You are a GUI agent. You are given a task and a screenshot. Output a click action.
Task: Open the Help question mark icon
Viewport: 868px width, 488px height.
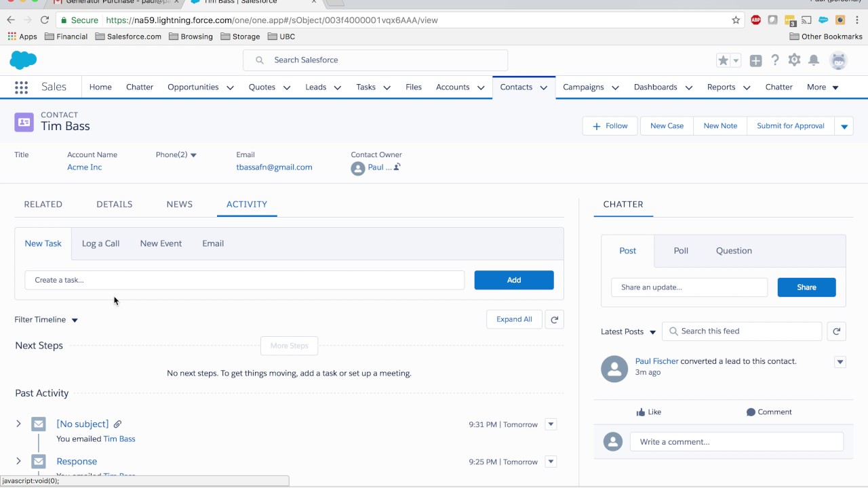tap(775, 60)
